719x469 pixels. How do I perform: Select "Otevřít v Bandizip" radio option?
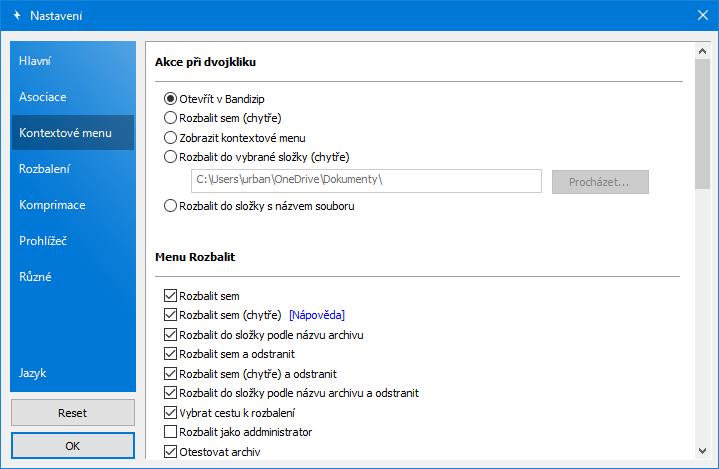click(x=170, y=99)
